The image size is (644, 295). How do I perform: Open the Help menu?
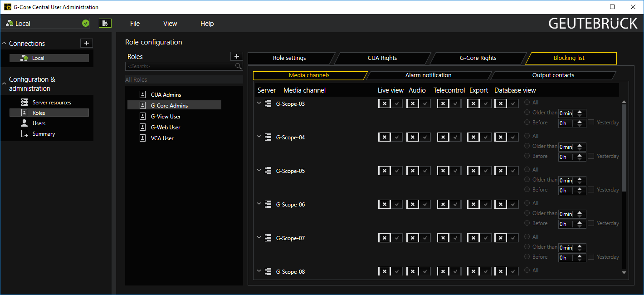pyautogui.click(x=207, y=24)
